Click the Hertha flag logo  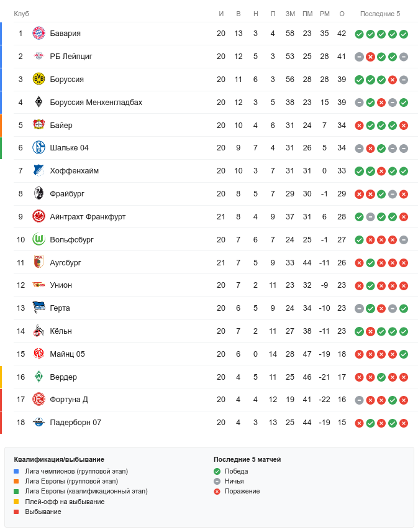[39, 308]
